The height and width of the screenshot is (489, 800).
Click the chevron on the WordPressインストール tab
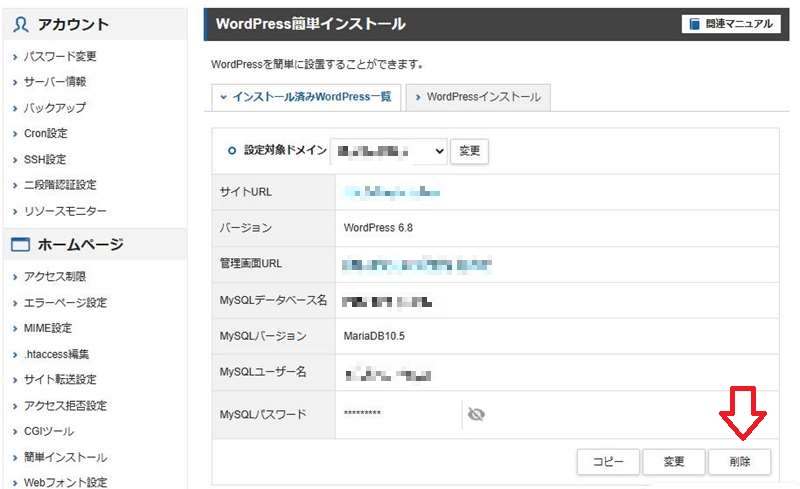[418, 97]
